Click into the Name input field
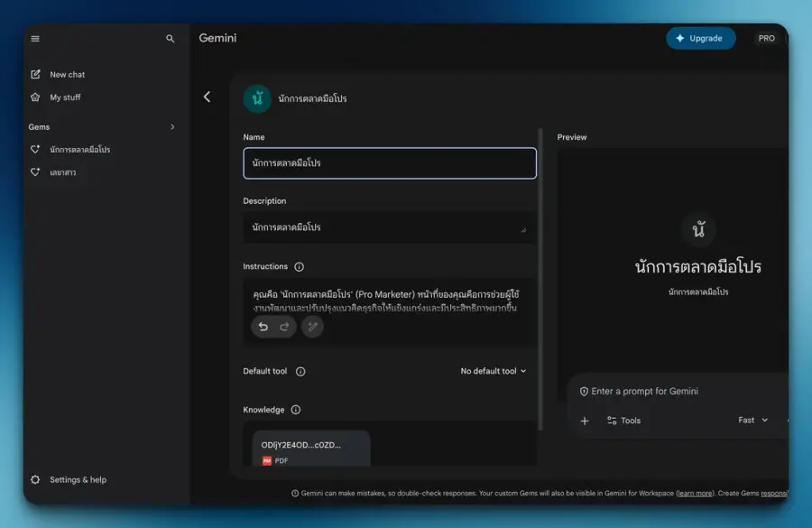The width and height of the screenshot is (812, 528). (390, 163)
